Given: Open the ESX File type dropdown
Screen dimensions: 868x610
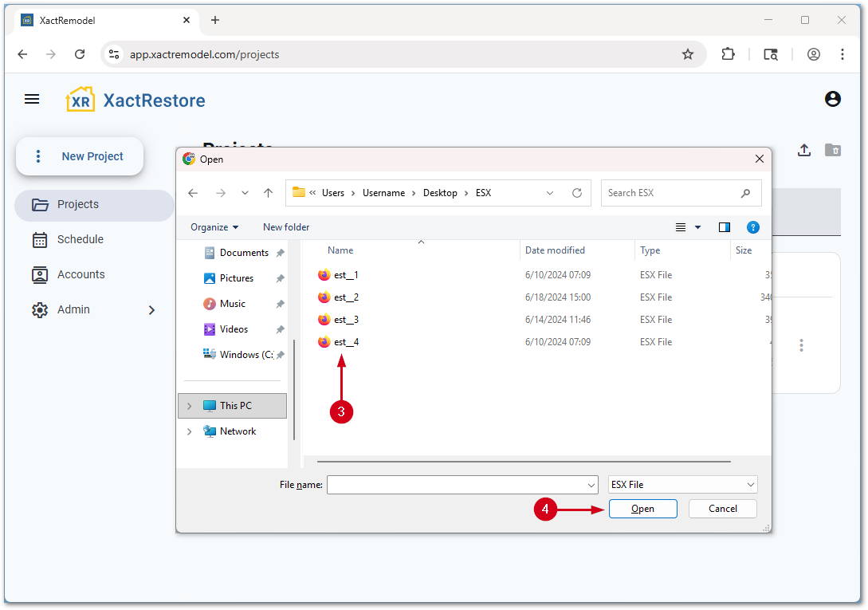Looking at the screenshot, I should click(682, 485).
